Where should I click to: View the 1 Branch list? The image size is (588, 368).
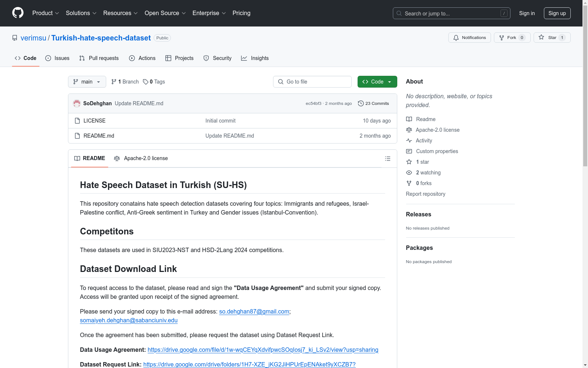[x=125, y=82]
